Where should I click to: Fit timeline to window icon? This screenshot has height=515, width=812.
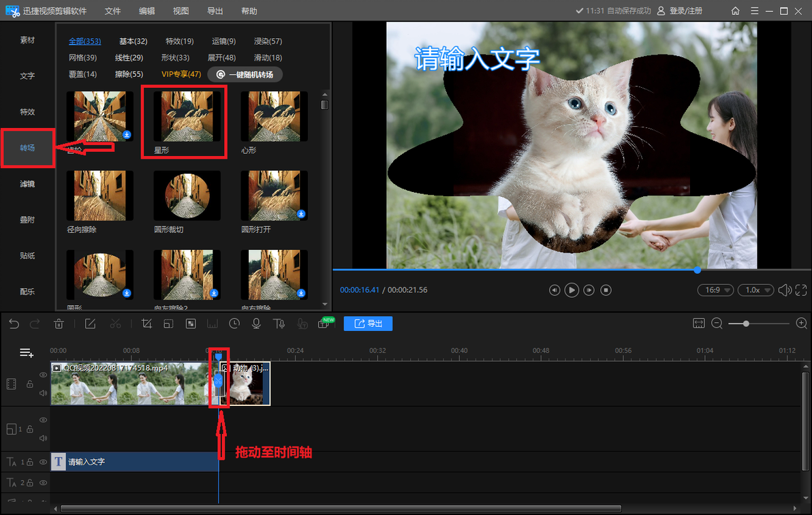click(x=699, y=324)
